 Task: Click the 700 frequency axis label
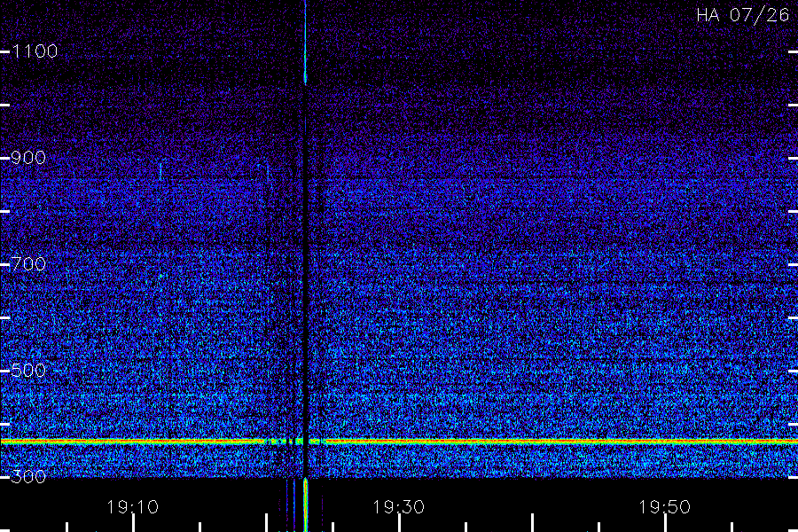(x=28, y=264)
